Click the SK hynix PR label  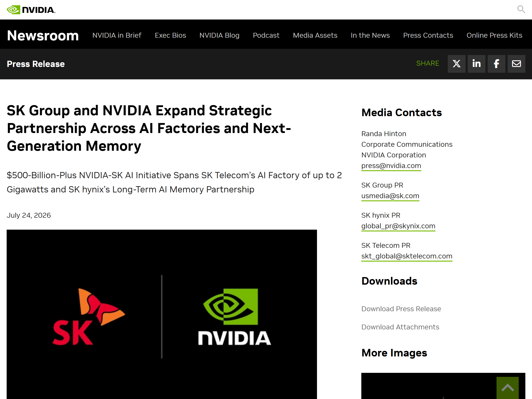click(381, 215)
